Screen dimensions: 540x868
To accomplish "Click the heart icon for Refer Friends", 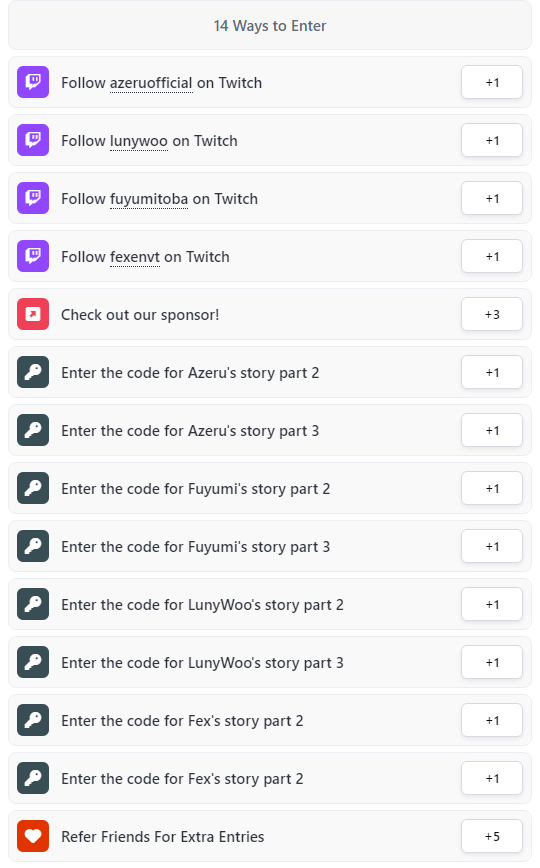I will click(33, 836).
